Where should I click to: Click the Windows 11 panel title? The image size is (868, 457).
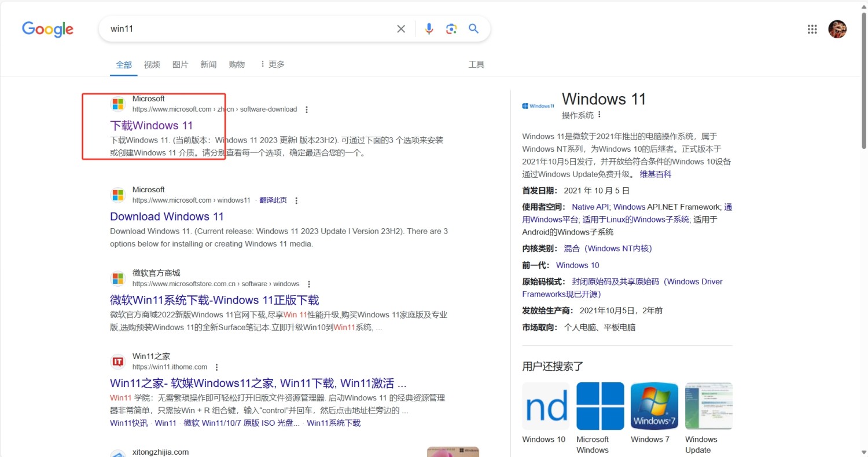pos(604,99)
